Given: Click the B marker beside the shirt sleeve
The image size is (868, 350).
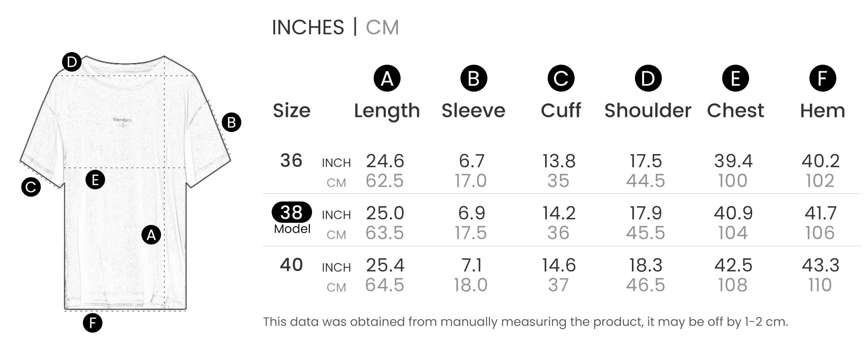Looking at the screenshot, I should point(231,122).
